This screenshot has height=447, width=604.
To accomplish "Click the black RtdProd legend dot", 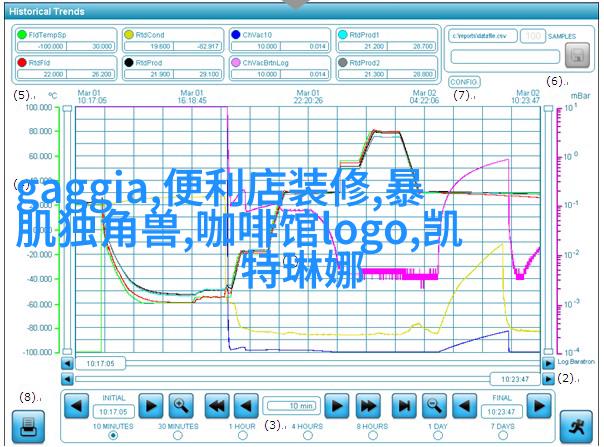I will click(129, 62).
